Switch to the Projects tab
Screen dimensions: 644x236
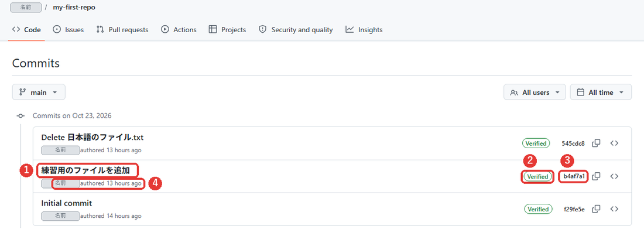227,30
